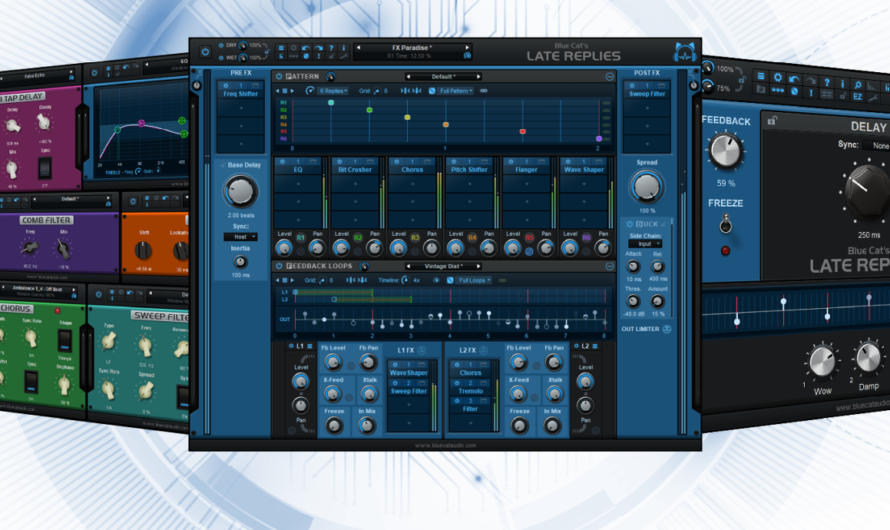Open the Sync Host dropdown
This screenshot has width=890, height=530.
pyautogui.click(x=241, y=237)
